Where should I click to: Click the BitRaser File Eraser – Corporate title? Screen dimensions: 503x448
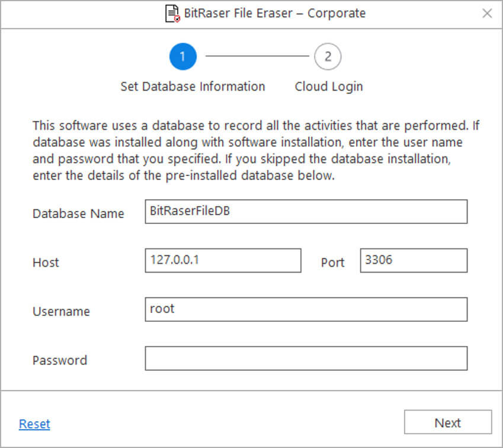coord(274,14)
